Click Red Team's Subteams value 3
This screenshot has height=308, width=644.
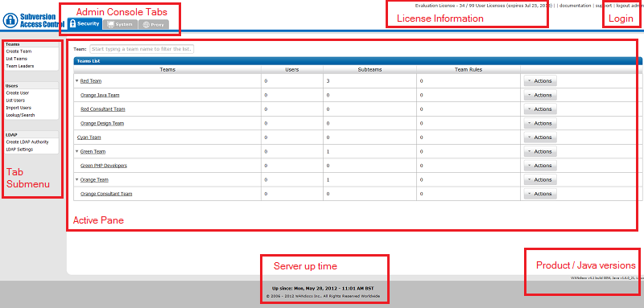pos(328,81)
